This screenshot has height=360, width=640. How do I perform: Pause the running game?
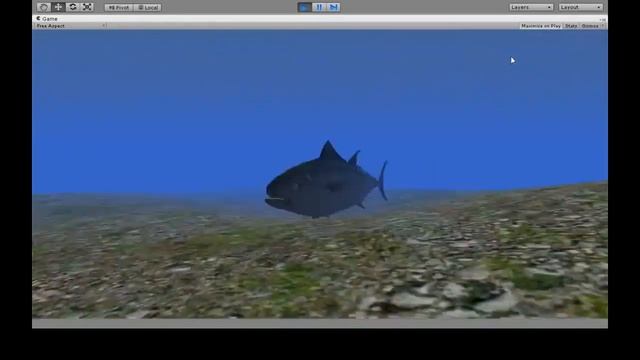(x=319, y=7)
